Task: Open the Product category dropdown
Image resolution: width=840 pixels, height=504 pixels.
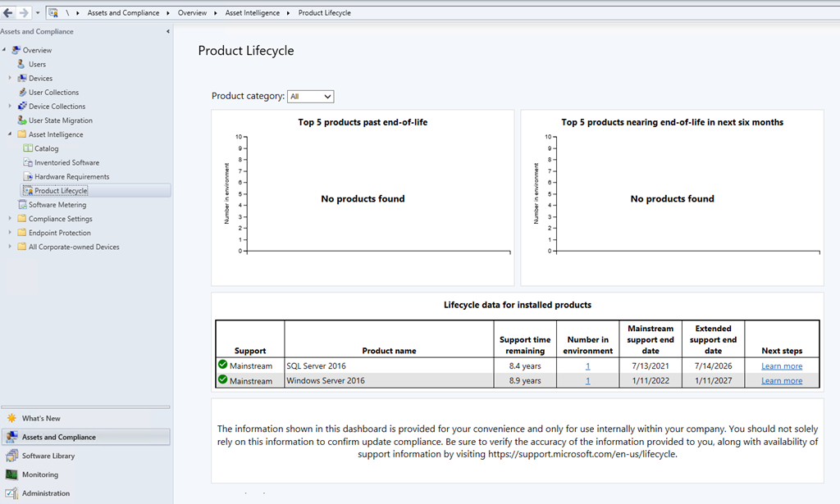Action: pyautogui.click(x=311, y=97)
